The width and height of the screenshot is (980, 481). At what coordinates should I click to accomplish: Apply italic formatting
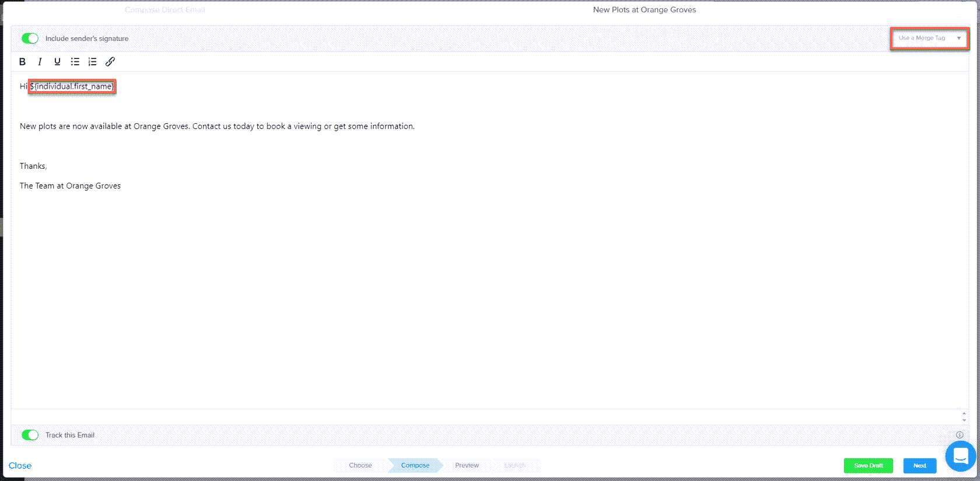coord(40,62)
